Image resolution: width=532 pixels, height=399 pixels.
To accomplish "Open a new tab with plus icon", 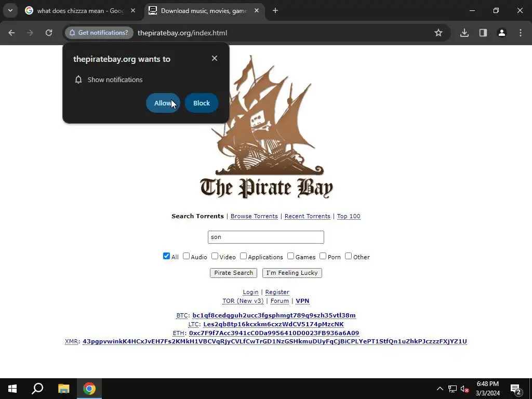I will 275,11.
